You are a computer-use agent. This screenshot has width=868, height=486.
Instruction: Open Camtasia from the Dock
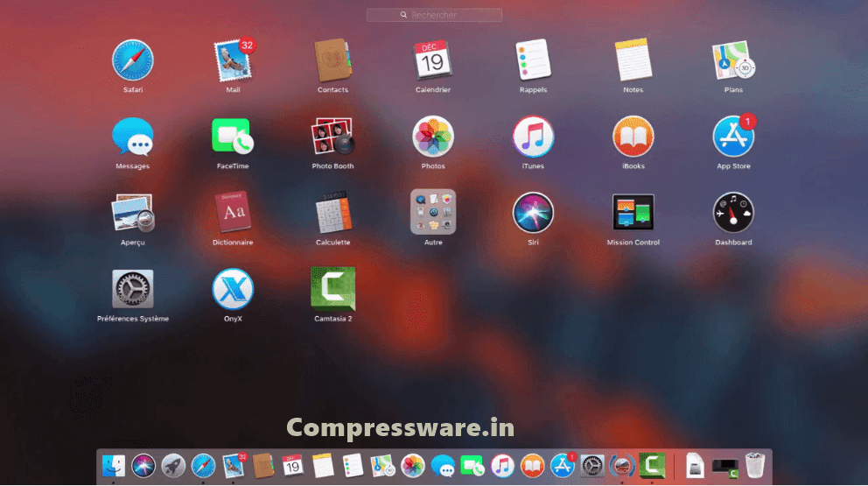pyautogui.click(x=652, y=466)
